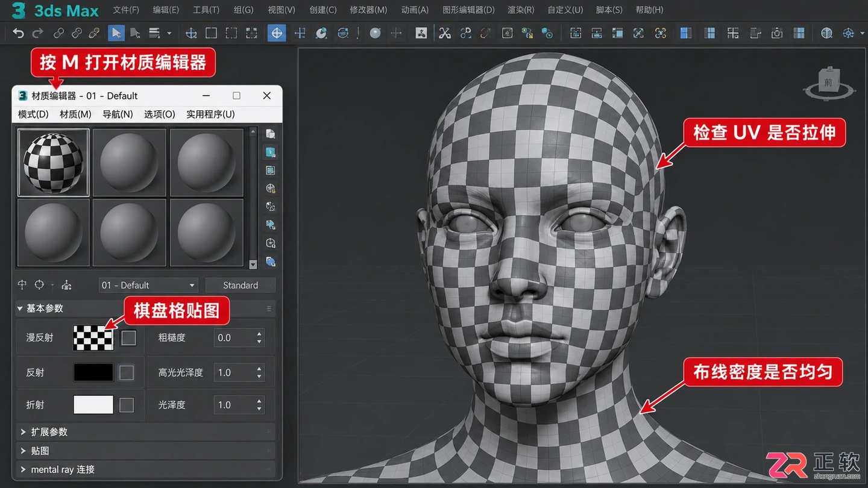Click the ViewCube front face in viewport
The width and height of the screenshot is (868, 488).
pyautogui.click(x=828, y=82)
